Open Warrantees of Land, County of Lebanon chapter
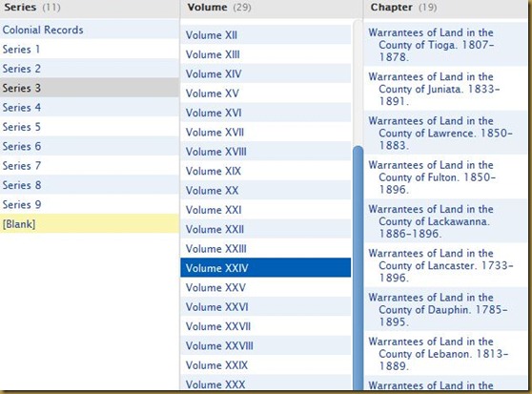The width and height of the screenshot is (532, 394). tap(445, 353)
